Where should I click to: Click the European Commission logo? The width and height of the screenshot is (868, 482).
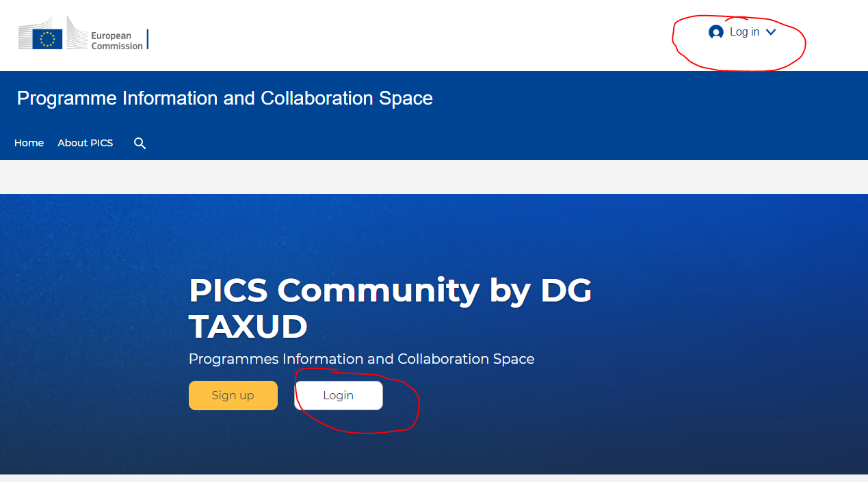pos(83,34)
